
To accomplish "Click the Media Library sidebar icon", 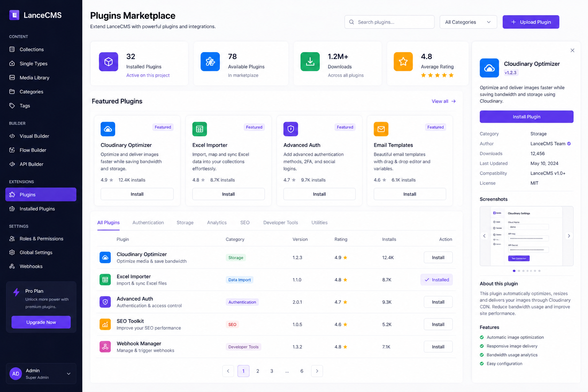I will [12, 78].
